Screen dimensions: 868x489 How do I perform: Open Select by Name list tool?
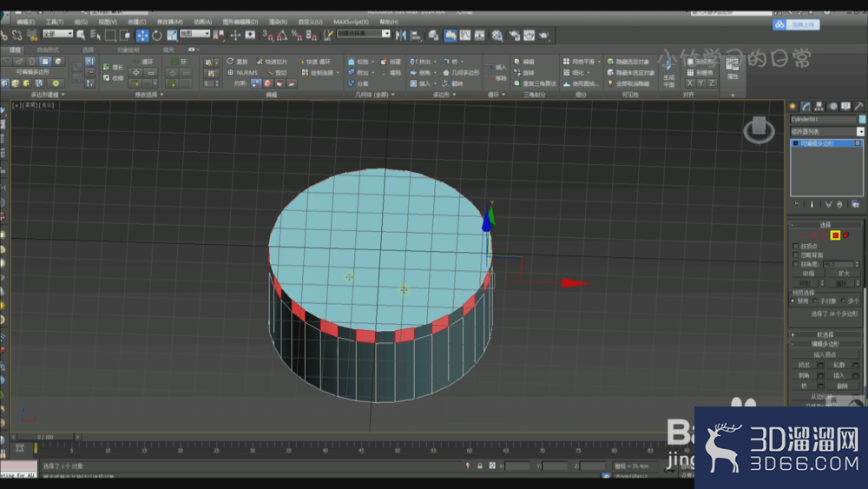95,36
